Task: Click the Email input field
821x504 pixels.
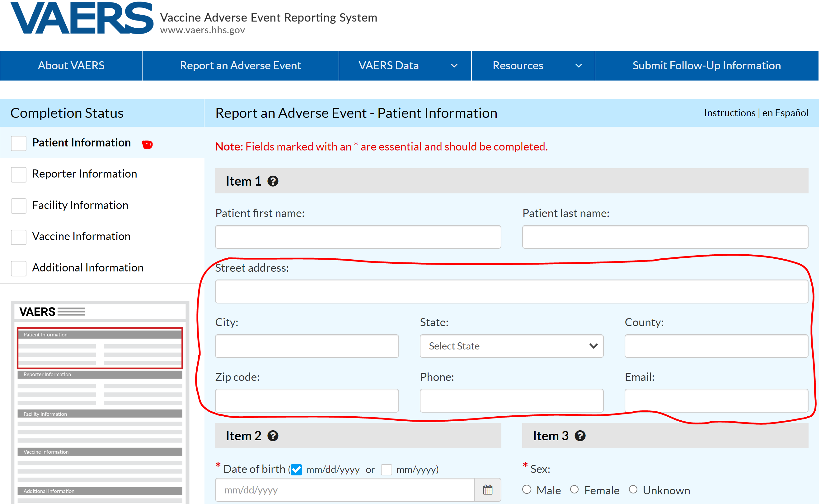Action: click(716, 400)
